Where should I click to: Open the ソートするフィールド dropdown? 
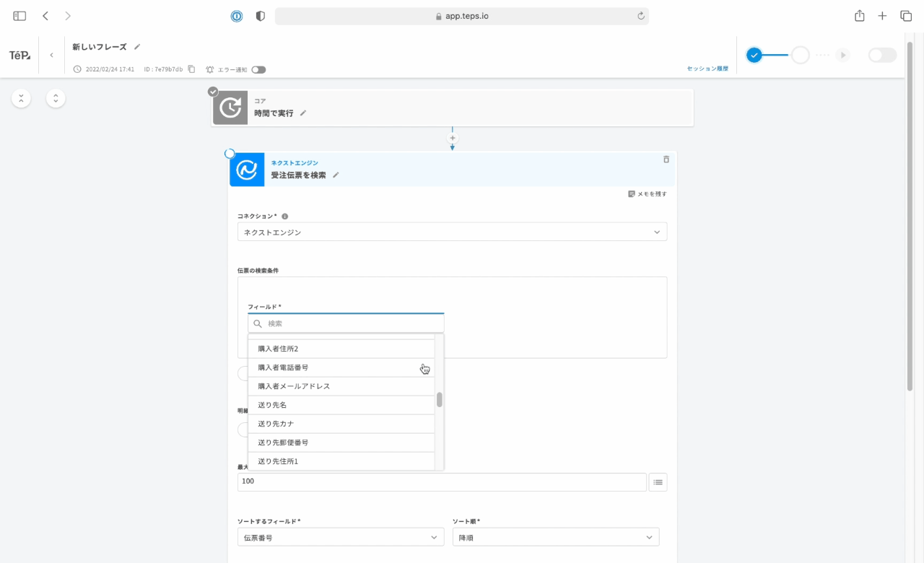pos(341,538)
